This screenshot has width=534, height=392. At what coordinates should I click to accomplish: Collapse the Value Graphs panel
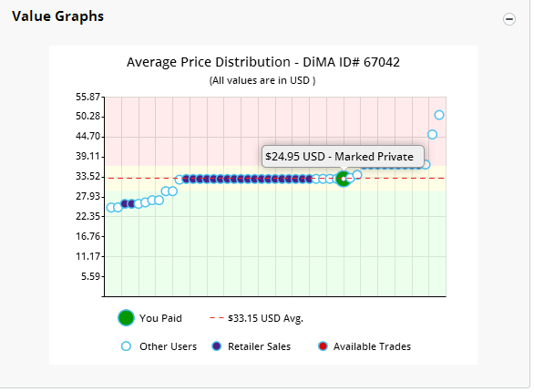click(509, 19)
